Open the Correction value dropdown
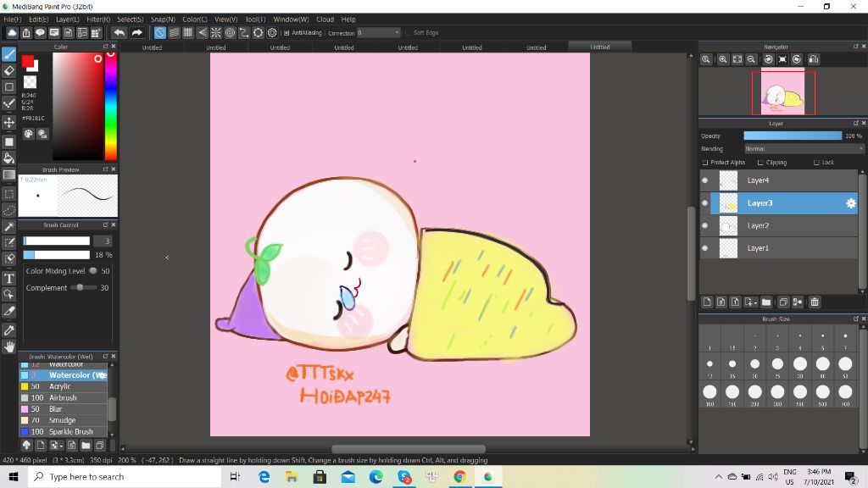868x488 pixels. pyautogui.click(x=378, y=33)
